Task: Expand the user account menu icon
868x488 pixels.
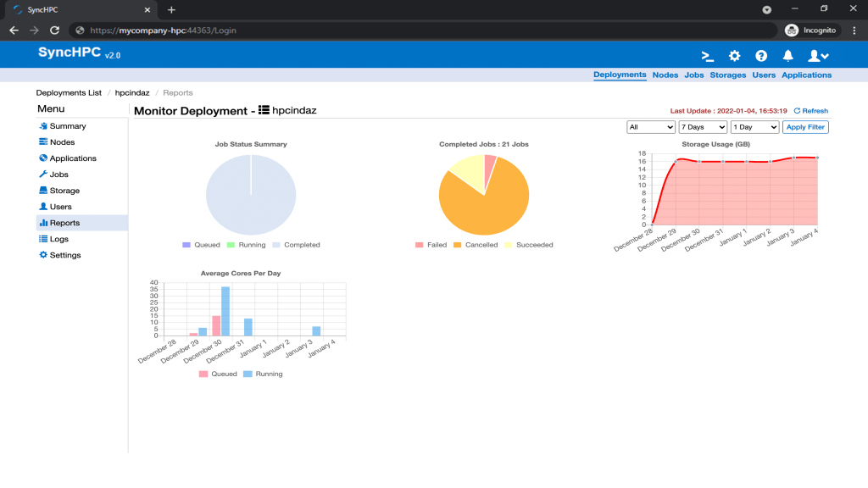Action: pyautogui.click(x=817, y=56)
